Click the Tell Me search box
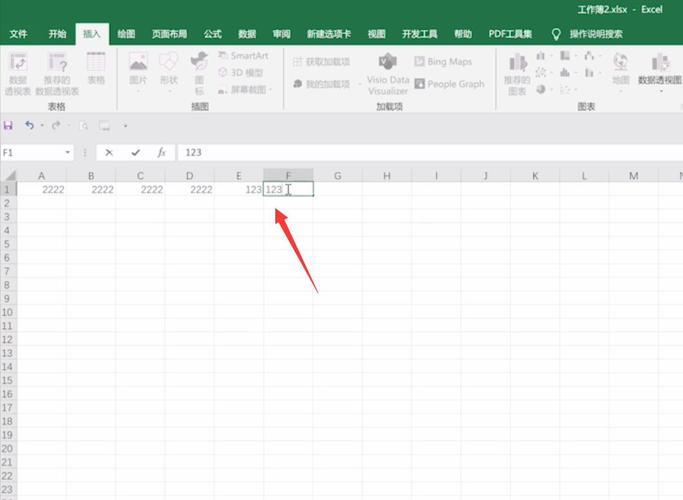Screen dimensions: 683x500 coord(596,34)
